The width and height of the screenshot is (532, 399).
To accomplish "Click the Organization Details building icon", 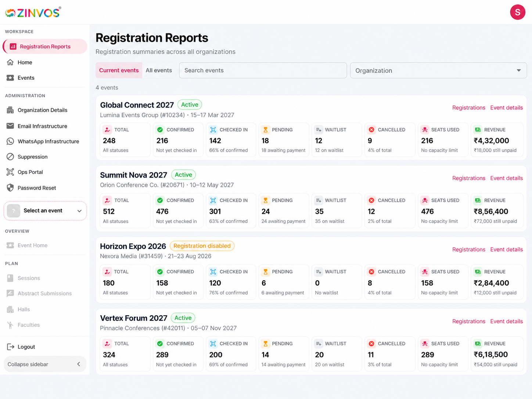I will pyautogui.click(x=10, y=110).
